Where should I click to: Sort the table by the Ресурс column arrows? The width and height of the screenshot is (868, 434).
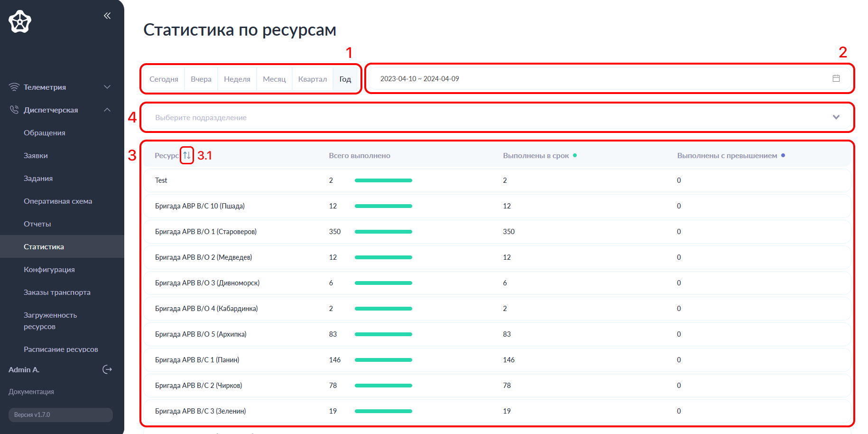tap(186, 155)
